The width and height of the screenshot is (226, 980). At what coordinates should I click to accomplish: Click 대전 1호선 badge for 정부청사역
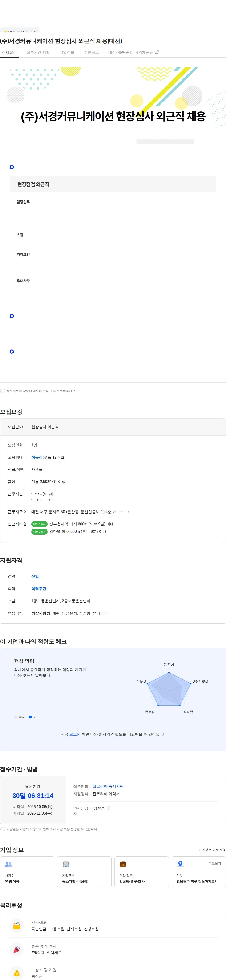click(39, 524)
